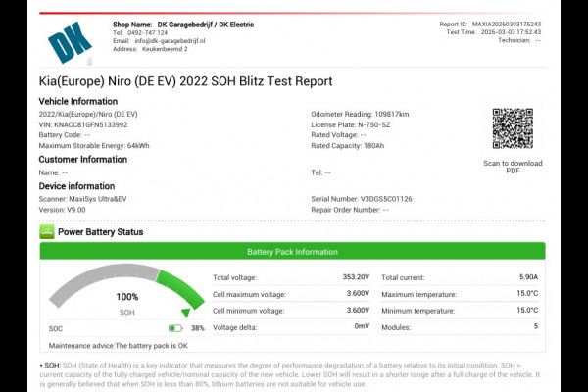Click the Report ID value at top right
Viewport: 588px width, 392px height.
[x=532, y=24]
